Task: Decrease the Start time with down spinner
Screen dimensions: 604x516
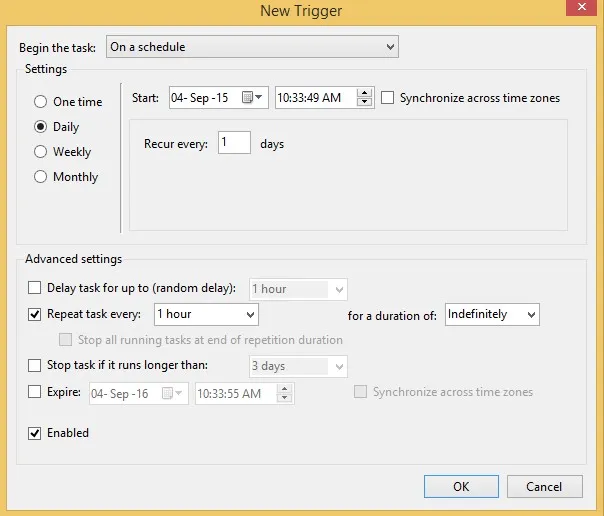Action: point(364,102)
